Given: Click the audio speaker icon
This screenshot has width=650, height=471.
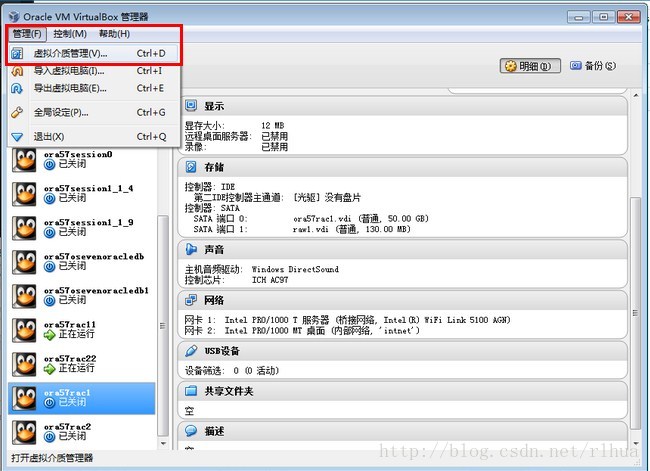Looking at the screenshot, I should click(191, 249).
